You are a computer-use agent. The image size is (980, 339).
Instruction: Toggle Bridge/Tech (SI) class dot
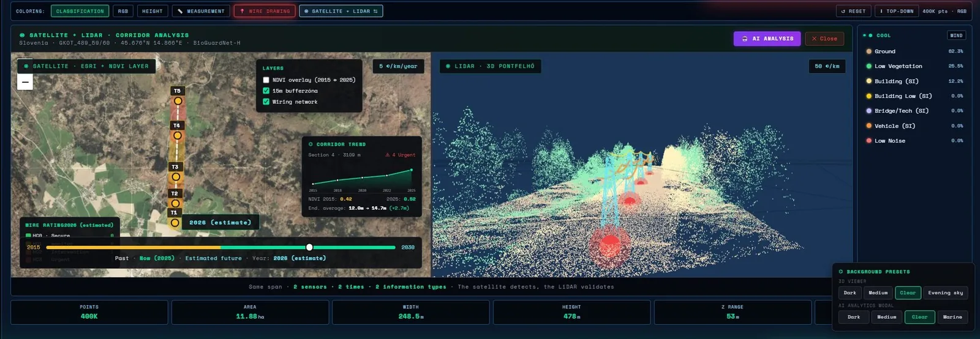click(x=869, y=111)
